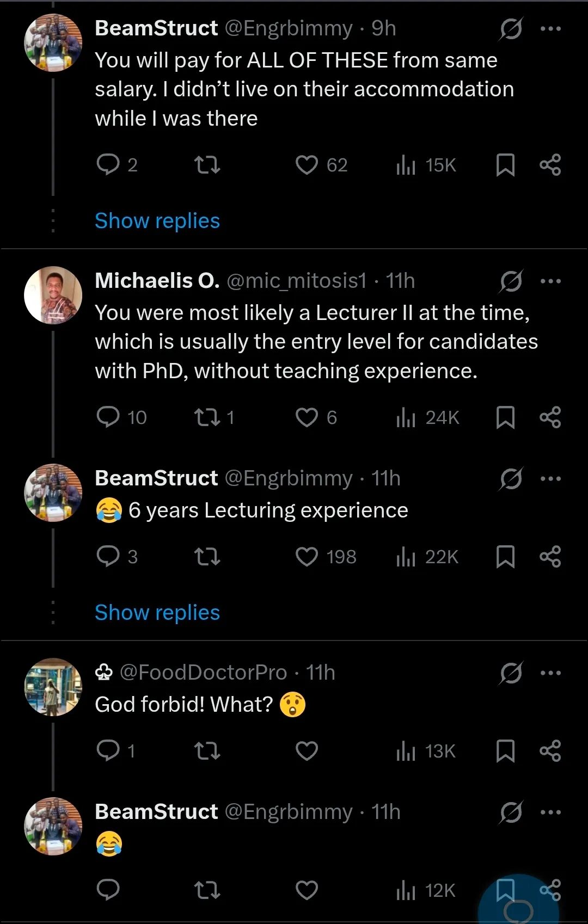Repost Michaelis O.'s Lecturer II tweet

tap(207, 417)
